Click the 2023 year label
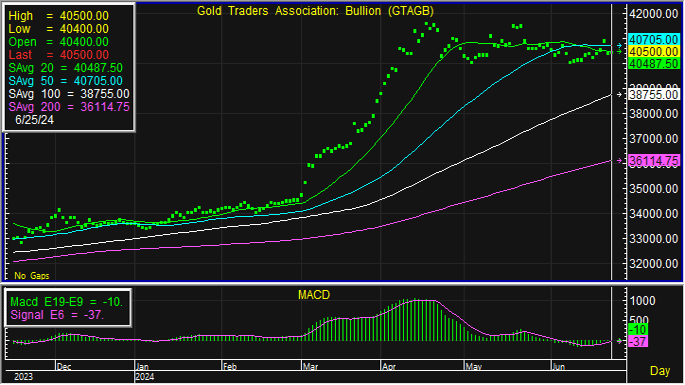This screenshot has width=685, height=385. pyautogui.click(x=23, y=377)
